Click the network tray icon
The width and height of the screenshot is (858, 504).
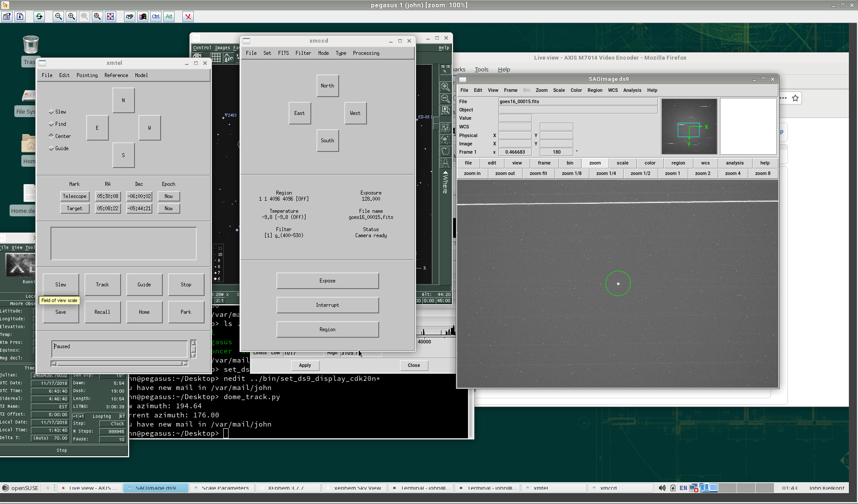coord(693,488)
